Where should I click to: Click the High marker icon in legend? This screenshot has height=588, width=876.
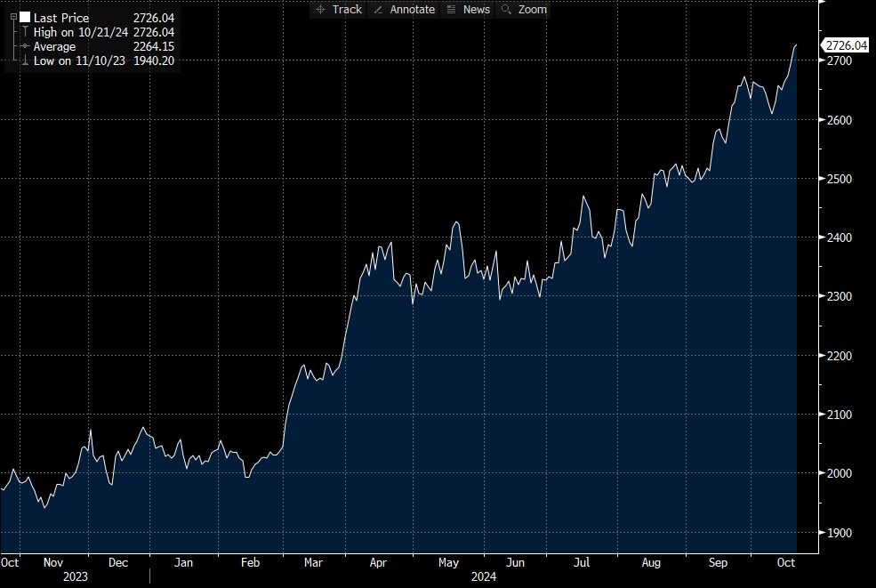(25, 32)
